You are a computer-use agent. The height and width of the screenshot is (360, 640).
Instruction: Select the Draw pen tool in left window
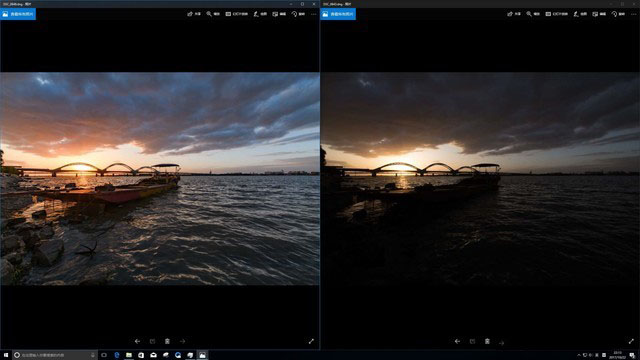pos(260,14)
